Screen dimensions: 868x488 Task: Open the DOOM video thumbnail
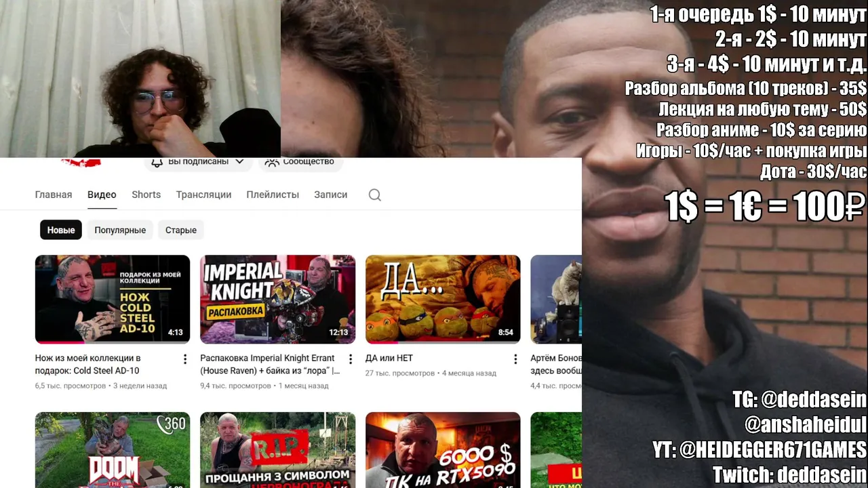tap(113, 450)
